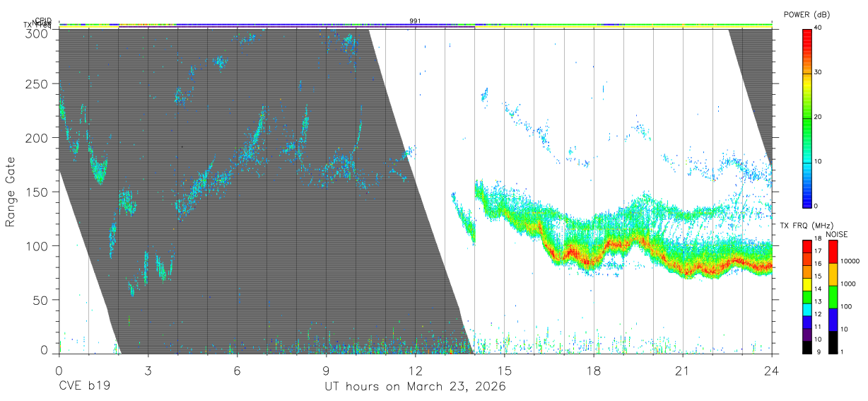Click the x-axis tick label '24'
The height and width of the screenshot is (401, 868).
point(772,371)
